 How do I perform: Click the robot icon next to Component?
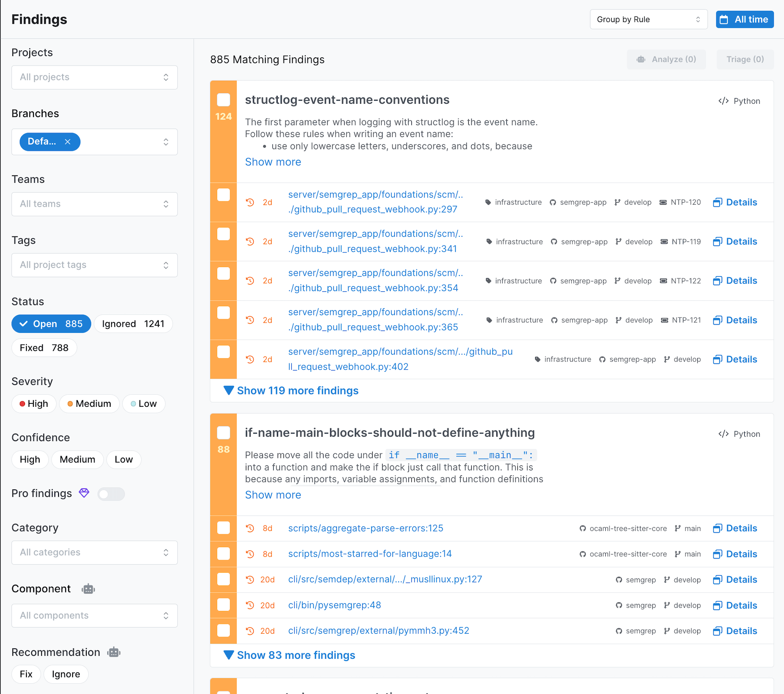[x=88, y=589]
